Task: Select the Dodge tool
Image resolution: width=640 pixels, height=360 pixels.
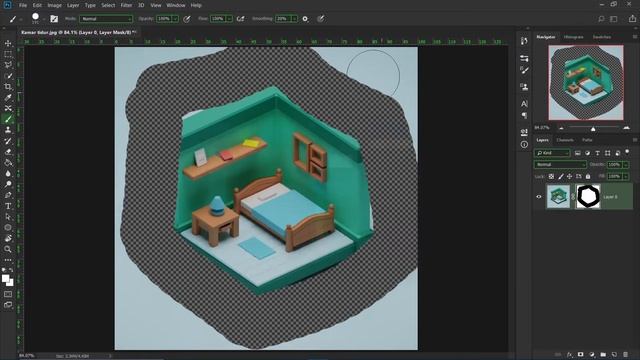Action: tap(8, 184)
